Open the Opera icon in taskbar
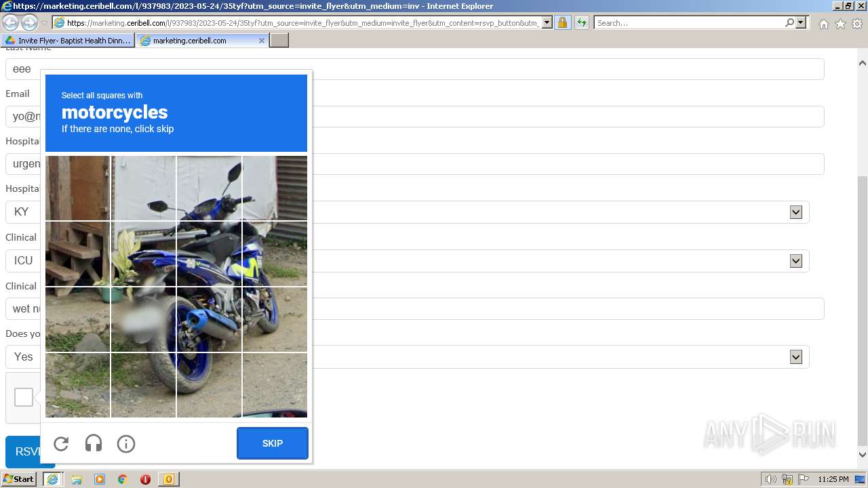This screenshot has height=488, width=868. coord(145,479)
